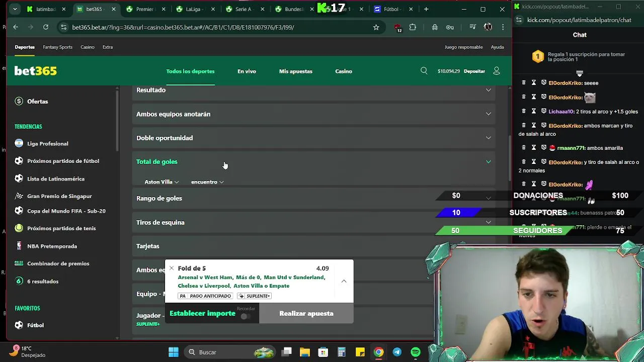Viewport: 644px width, 362px height.
Task: Click the Gran Premio de Singapur icon
Action: [x=19, y=196]
